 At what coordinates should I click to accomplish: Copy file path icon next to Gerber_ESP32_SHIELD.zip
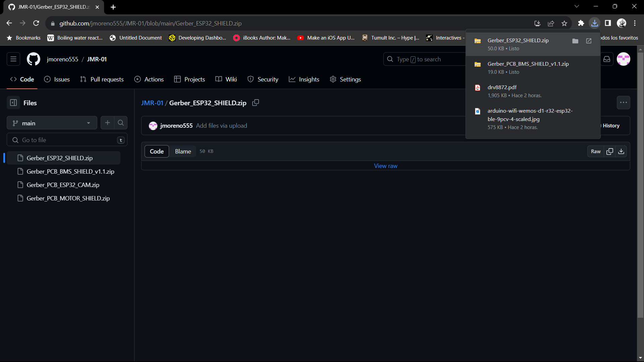click(x=256, y=103)
